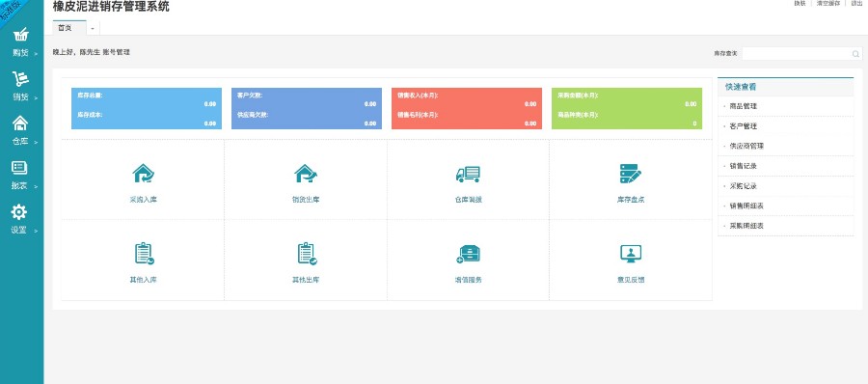
Task: Open the 设置 gear icon in sidebar
Action: (19, 211)
